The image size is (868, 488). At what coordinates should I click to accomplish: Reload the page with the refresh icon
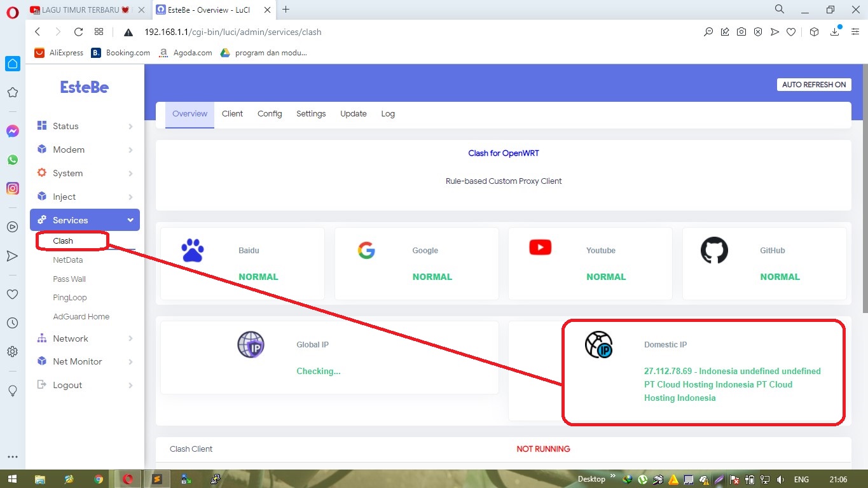point(78,32)
